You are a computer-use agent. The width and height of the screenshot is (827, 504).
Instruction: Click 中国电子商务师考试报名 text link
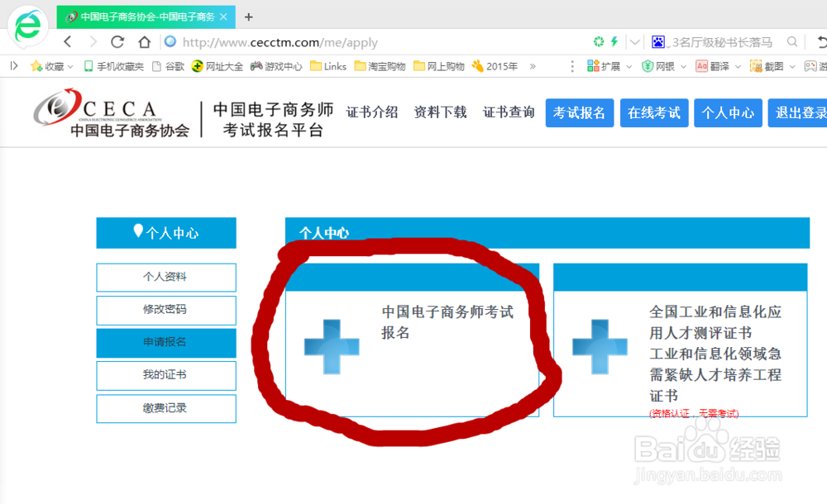(447, 322)
